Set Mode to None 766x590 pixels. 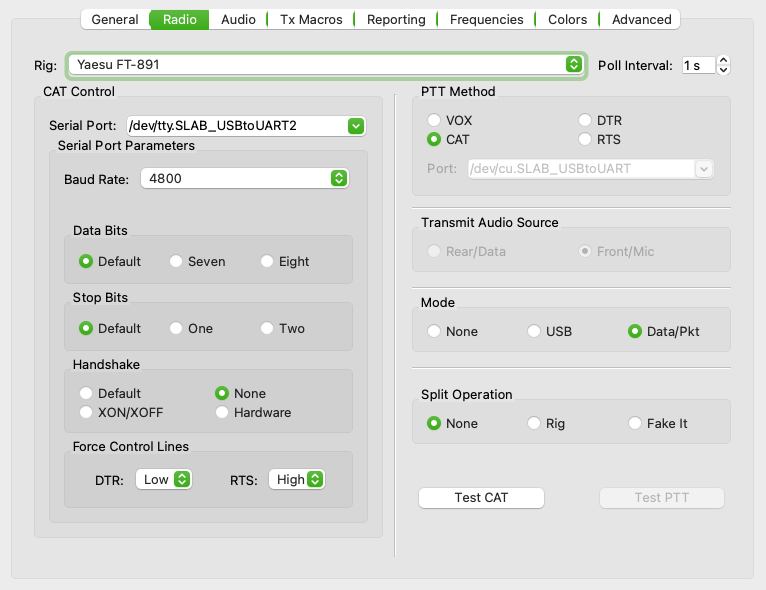click(452, 331)
